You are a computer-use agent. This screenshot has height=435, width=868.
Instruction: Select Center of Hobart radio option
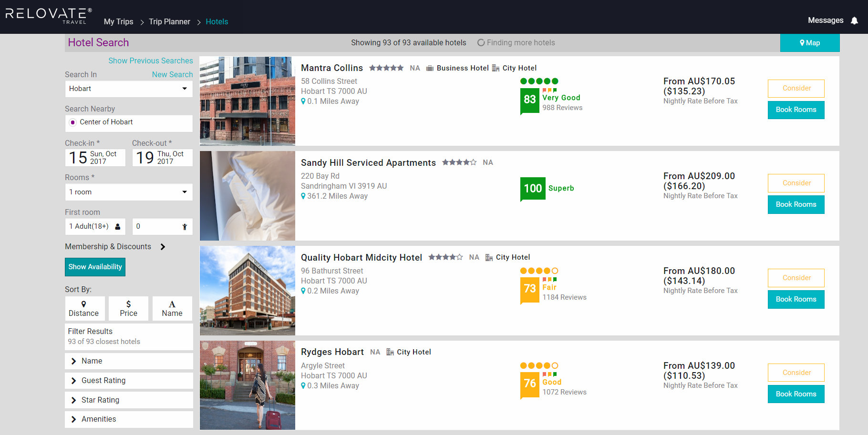[x=73, y=122]
